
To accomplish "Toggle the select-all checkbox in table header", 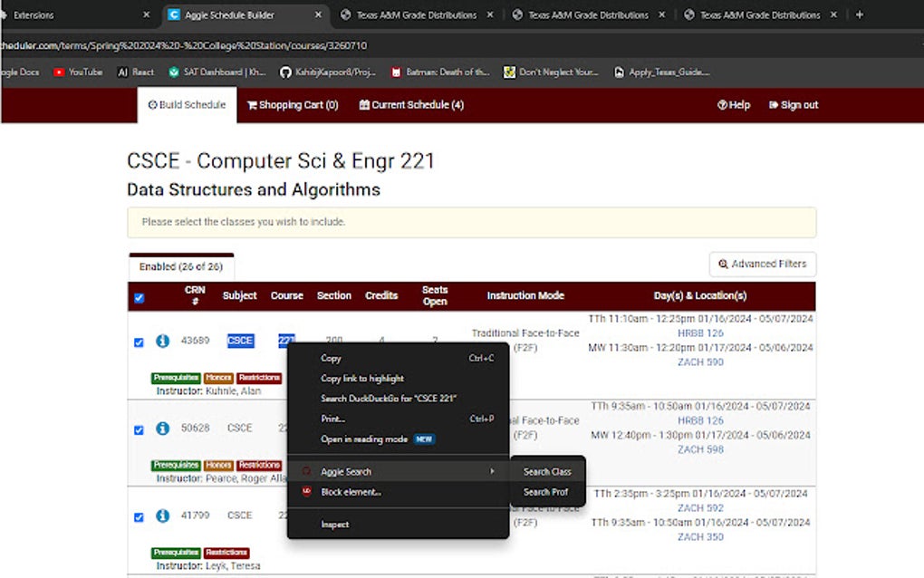I will tap(139, 297).
